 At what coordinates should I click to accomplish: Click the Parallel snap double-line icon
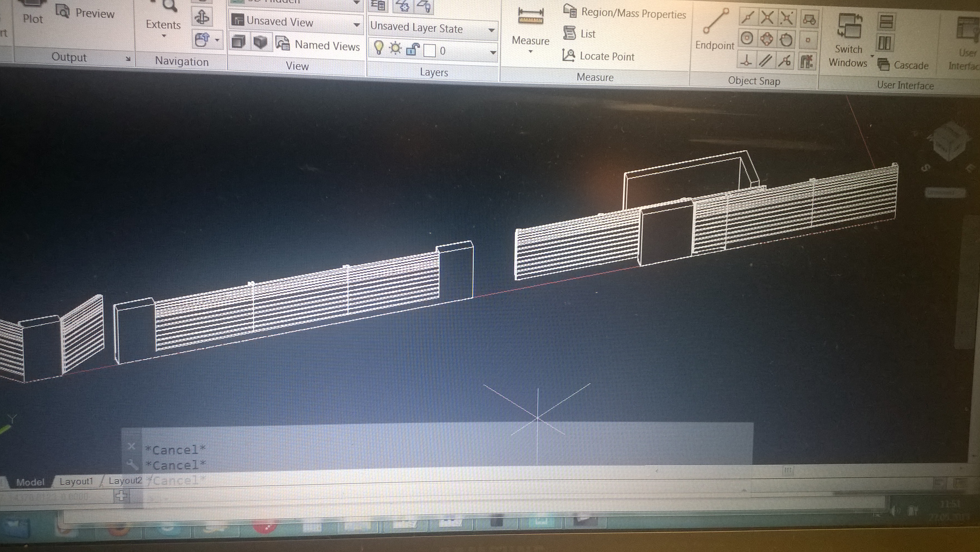pyautogui.click(x=765, y=60)
